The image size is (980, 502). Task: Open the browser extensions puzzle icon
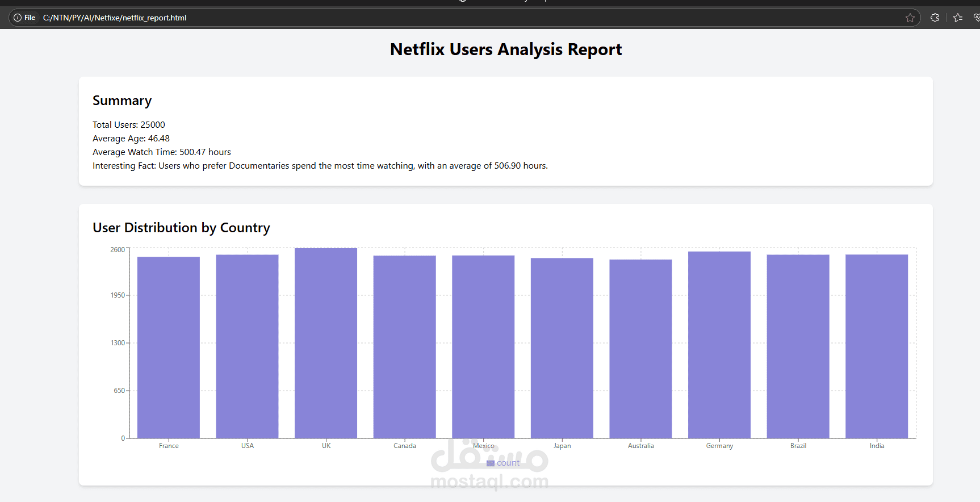click(x=935, y=18)
